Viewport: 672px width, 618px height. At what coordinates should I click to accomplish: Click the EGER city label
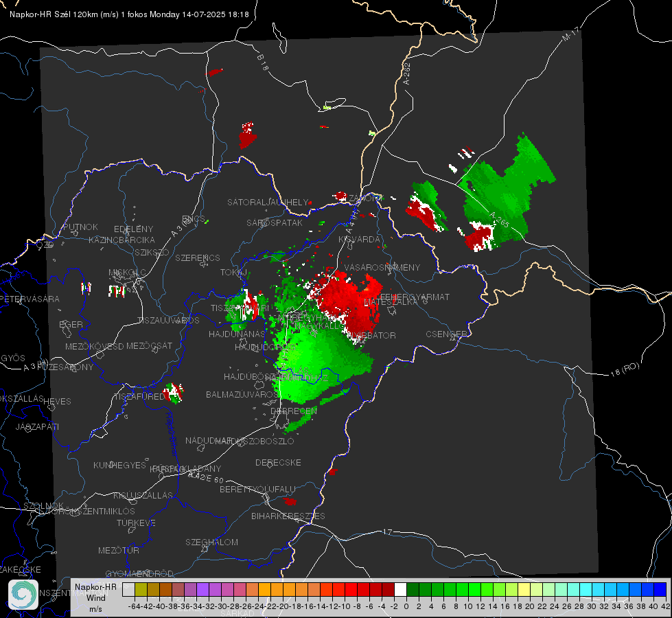(71, 324)
